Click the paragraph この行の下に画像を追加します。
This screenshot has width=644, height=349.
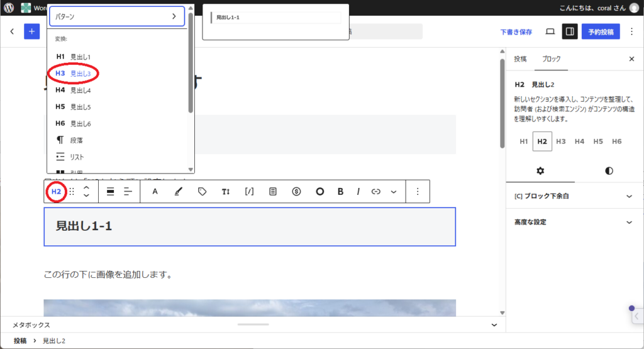point(108,274)
